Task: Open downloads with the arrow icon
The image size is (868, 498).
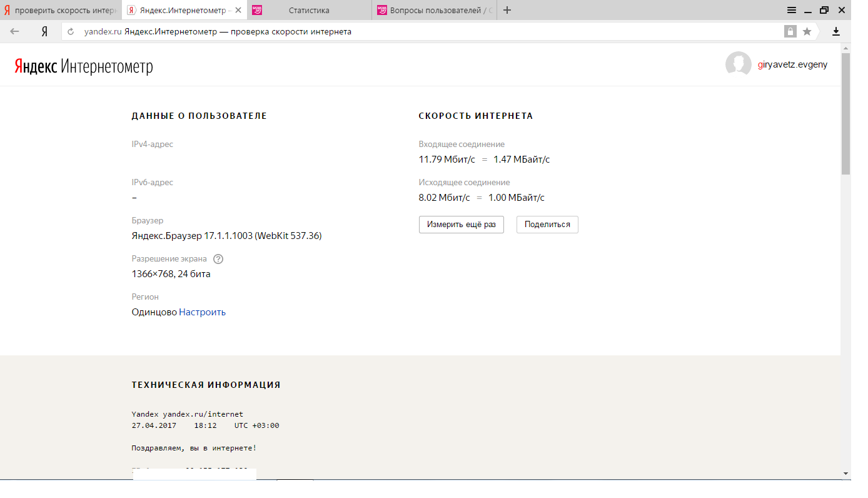Action: [x=836, y=31]
